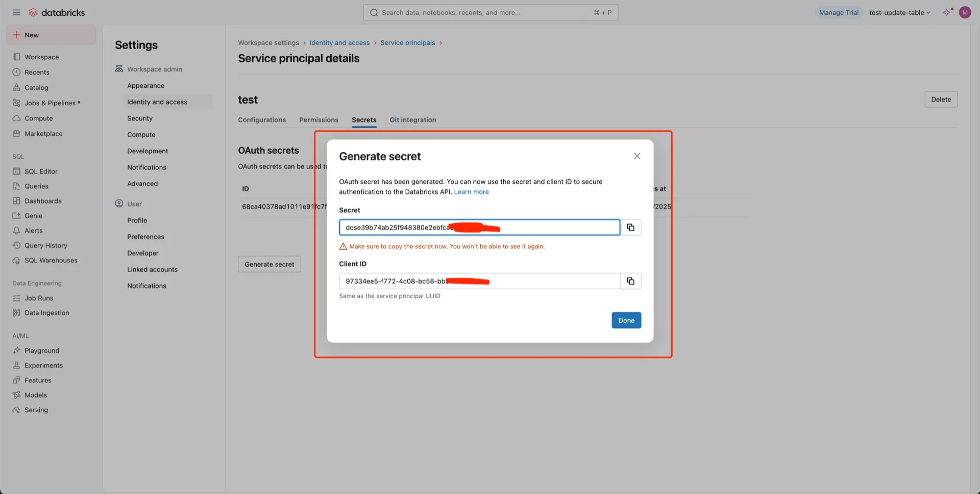Expand test-update-table workspace dropdown
Viewport: 980px width, 494px height.
tap(899, 12)
